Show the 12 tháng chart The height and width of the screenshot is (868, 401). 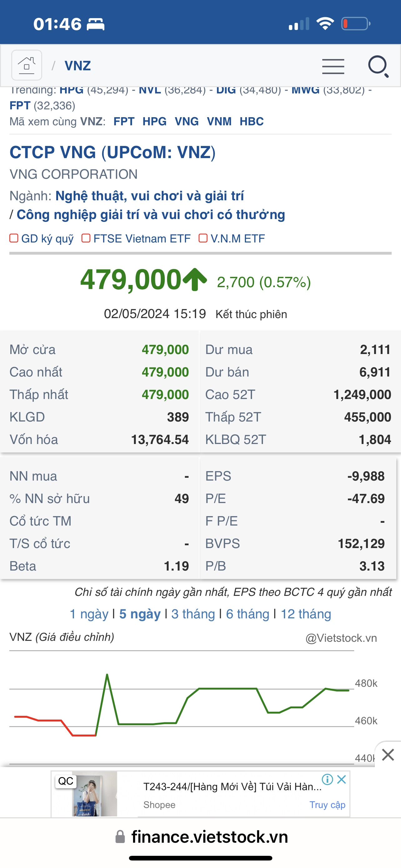pos(306,614)
